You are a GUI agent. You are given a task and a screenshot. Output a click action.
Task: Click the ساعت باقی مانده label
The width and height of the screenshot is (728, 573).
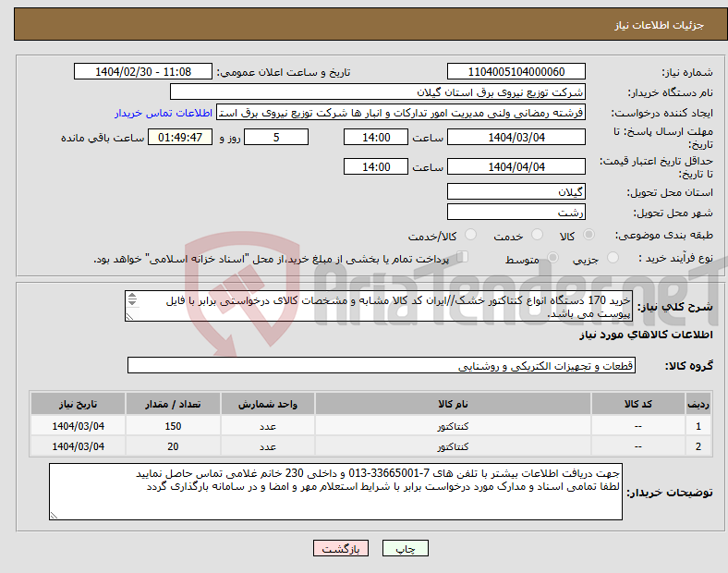point(103,138)
